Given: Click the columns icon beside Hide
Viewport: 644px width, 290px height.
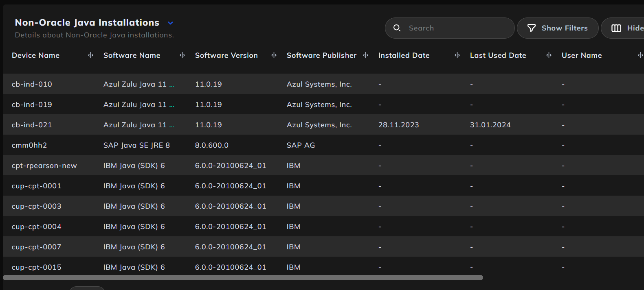Looking at the screenshot, I should 616,28.
